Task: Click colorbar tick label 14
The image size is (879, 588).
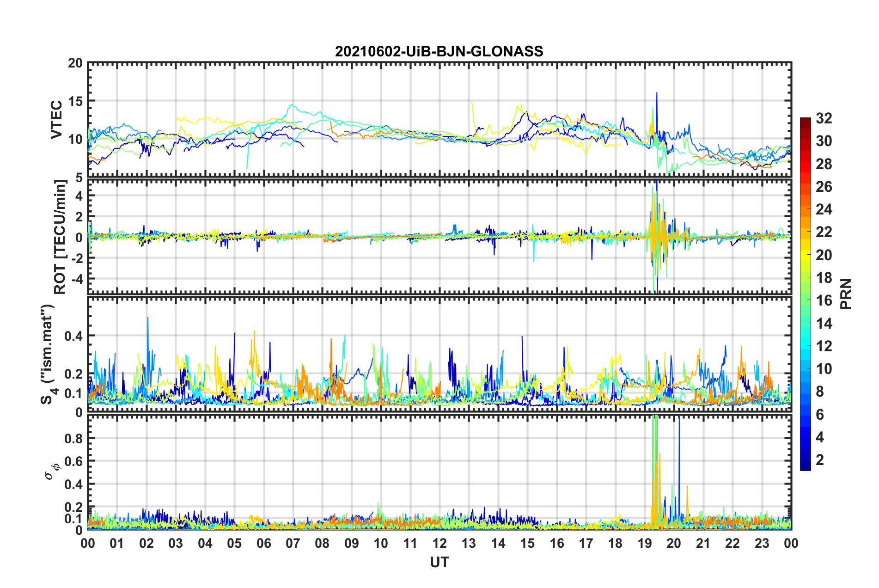Action: 824,324
